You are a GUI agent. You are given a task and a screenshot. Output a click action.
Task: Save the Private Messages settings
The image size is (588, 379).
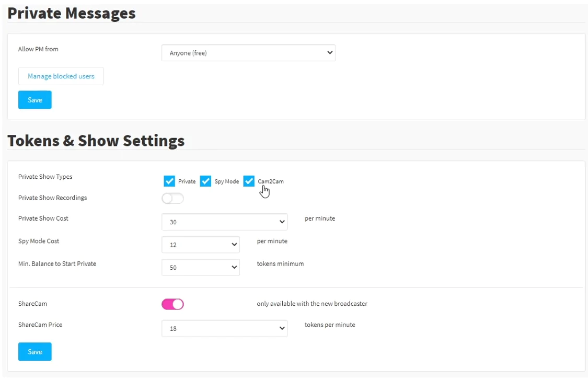[x=35, y=100]
